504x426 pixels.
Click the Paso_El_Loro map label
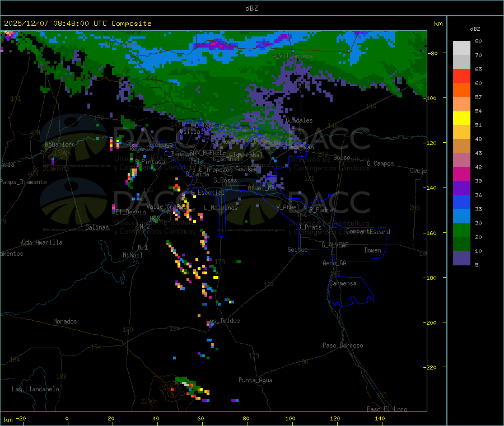[x=388, y=409]
